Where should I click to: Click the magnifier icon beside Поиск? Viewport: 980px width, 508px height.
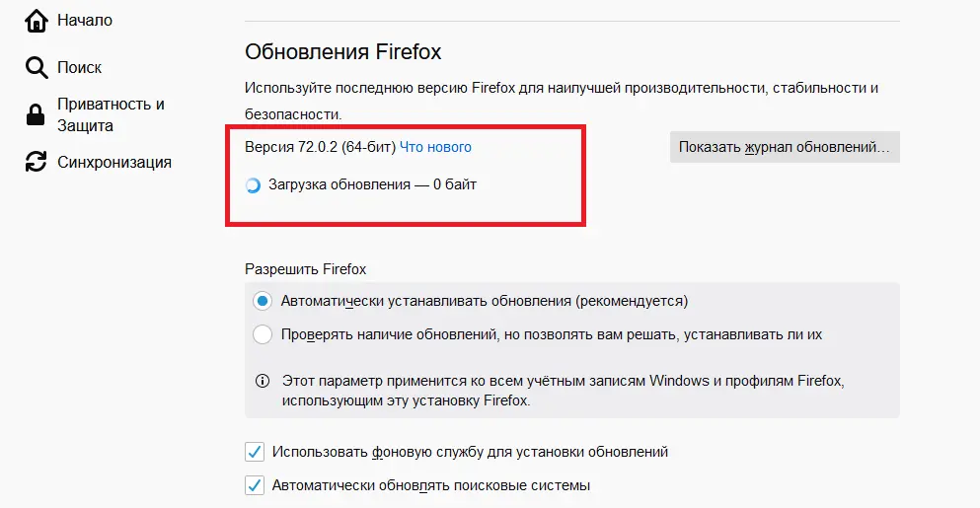coord(37,67)
